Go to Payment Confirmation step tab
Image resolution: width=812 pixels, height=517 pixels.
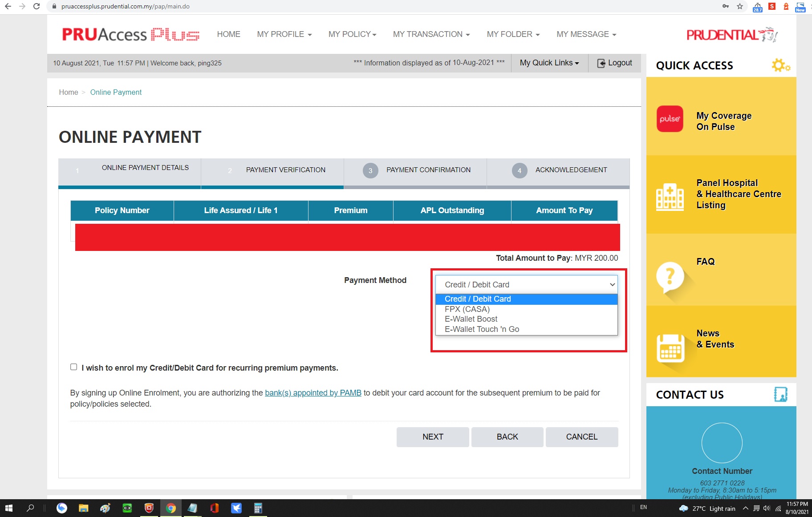click(415, 170)
